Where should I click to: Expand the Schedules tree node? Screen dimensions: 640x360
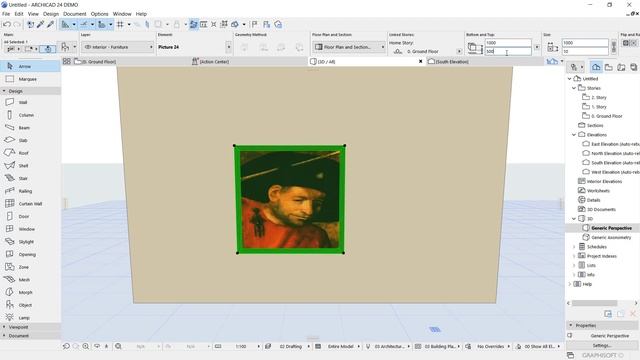tap(574, 247)
